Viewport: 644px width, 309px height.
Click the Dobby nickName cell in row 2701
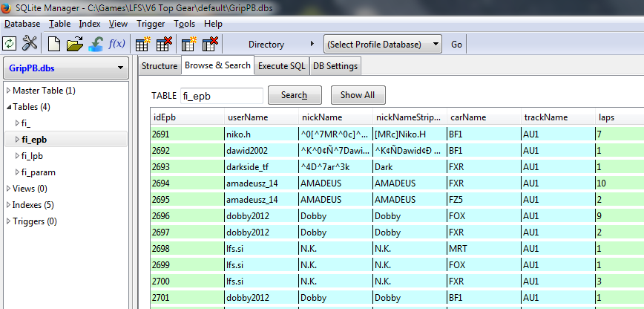pyautogui.click(x=336, y=298)
